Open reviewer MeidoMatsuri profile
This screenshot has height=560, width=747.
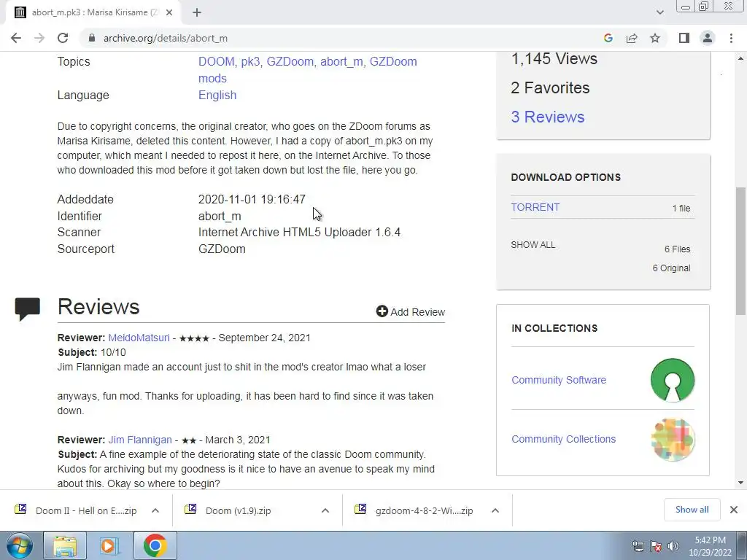coord(139,338)
